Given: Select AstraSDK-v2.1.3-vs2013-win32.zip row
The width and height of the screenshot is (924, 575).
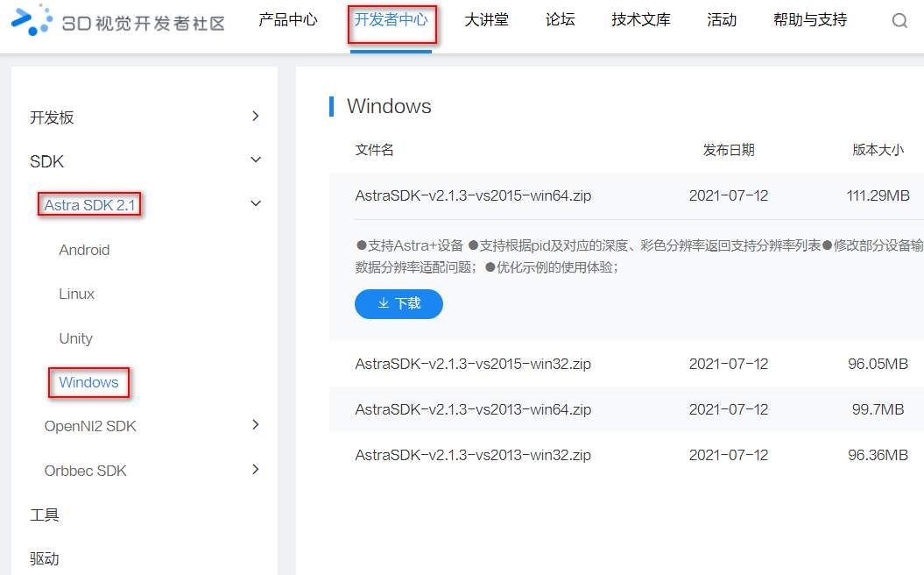Looking at the screenshot, I should pyautogui.click(x=626, y=455).
